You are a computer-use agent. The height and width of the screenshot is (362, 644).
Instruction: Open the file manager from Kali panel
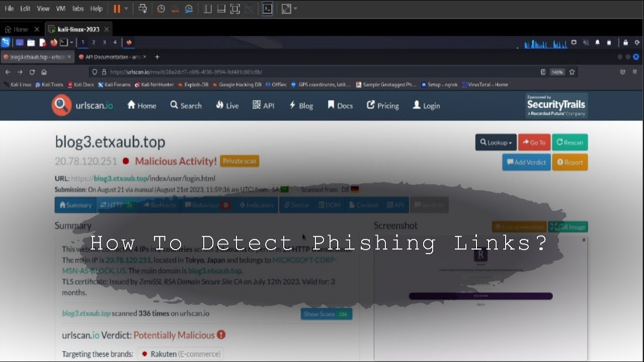tap(31, 43)
